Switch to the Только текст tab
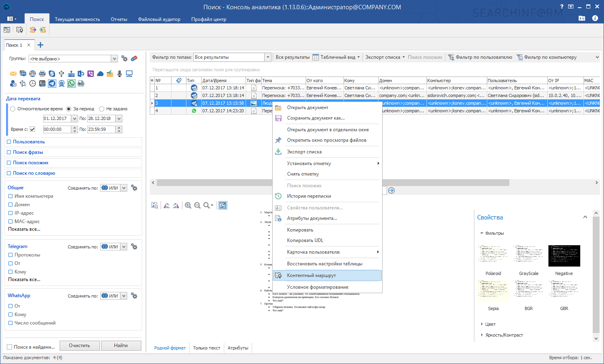 coord(207,348)
